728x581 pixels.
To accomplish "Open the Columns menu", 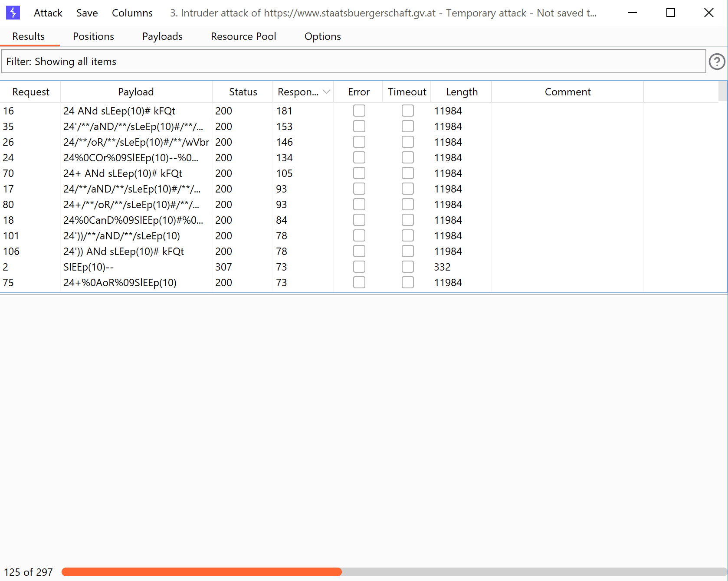I will tap(132, 13).
